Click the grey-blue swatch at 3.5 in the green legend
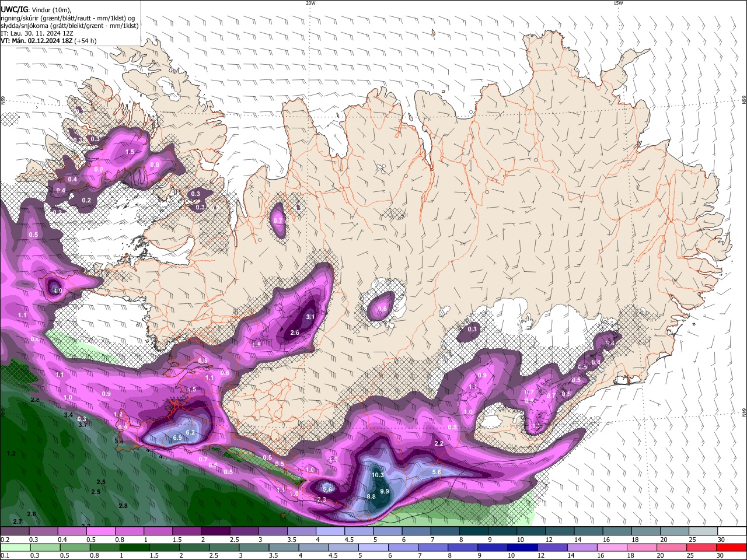 coord(284,547)
